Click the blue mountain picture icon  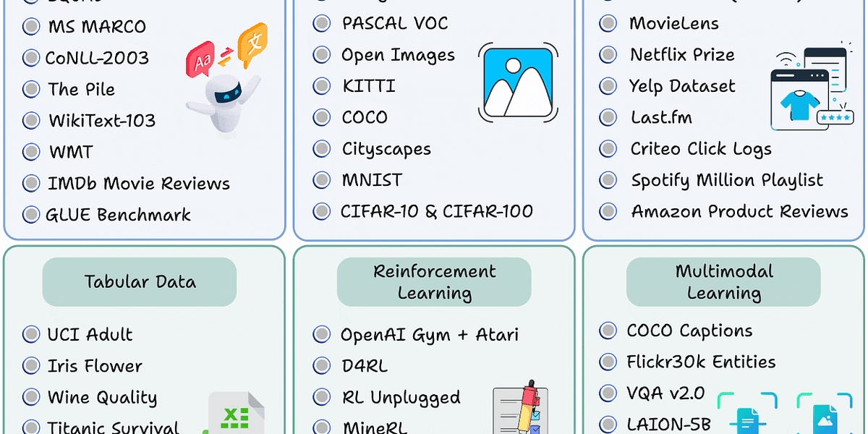coord(517,82)
